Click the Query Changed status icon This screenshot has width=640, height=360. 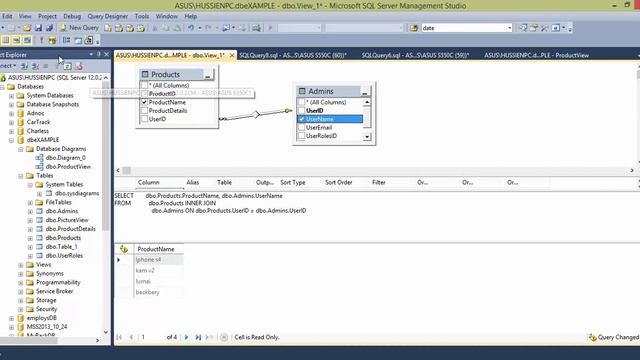(x=592, y=337)
